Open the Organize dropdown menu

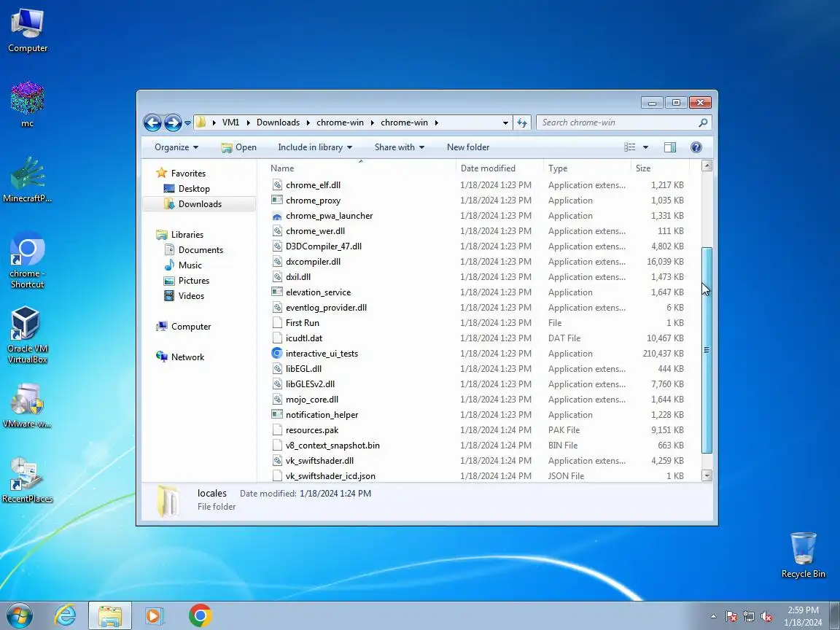pos(176,147)
